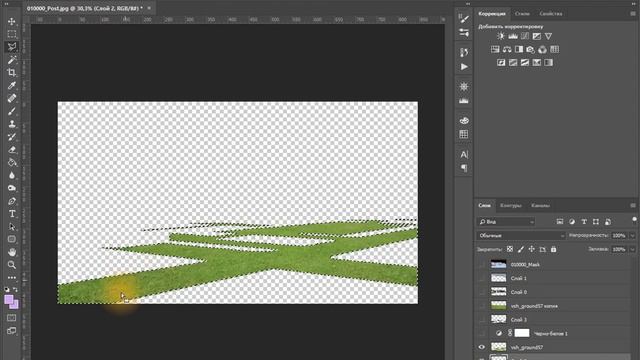Screen dimensions: 640x360
Task: Select the History Brush tool
Action: pyautogui.click(x=11, y=137)
